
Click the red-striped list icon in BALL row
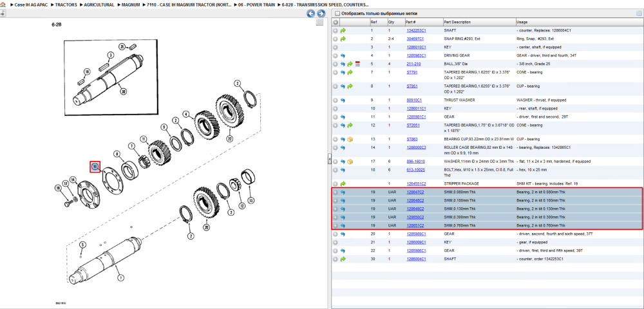coord(357,64)
